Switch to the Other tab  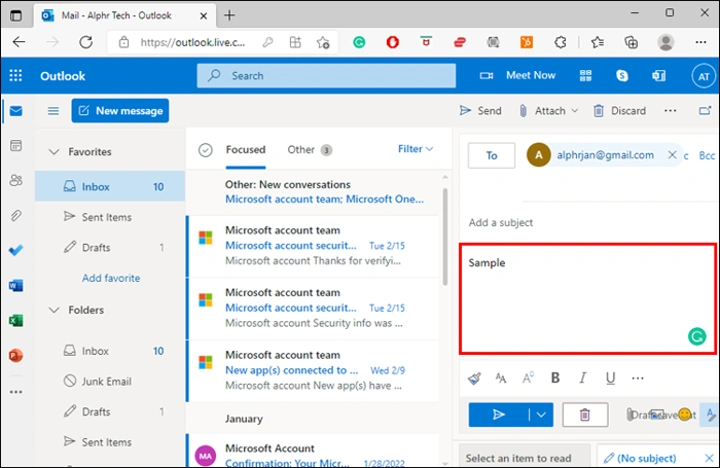309,150
